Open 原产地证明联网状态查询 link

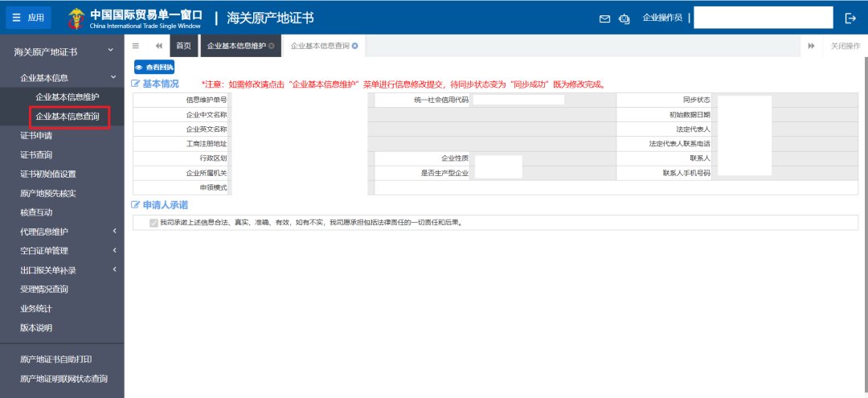pyautogui.click(x=63, y=380)
